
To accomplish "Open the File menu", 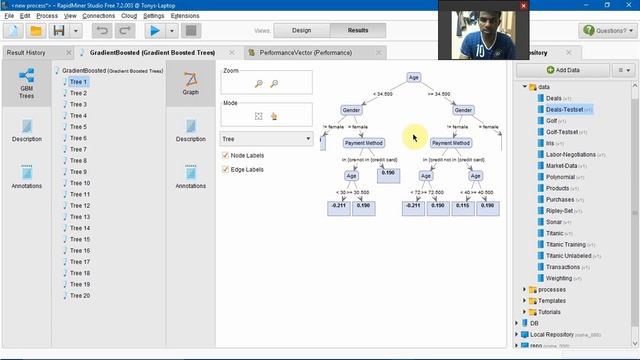I will (9, 16).
